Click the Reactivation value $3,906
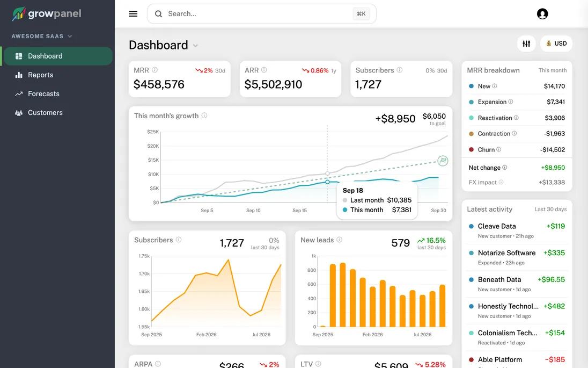Screen dimensions: 588x368 coord(555,118)
